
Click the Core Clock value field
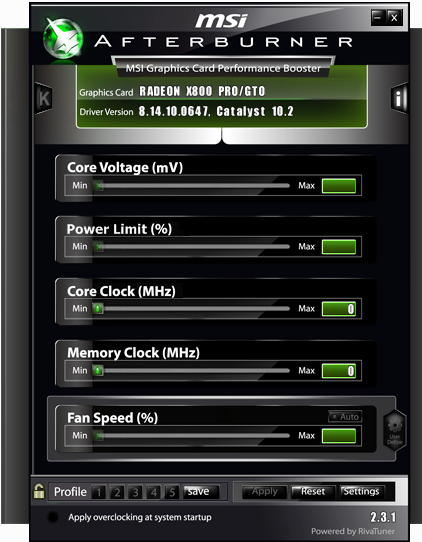(339, 309)
